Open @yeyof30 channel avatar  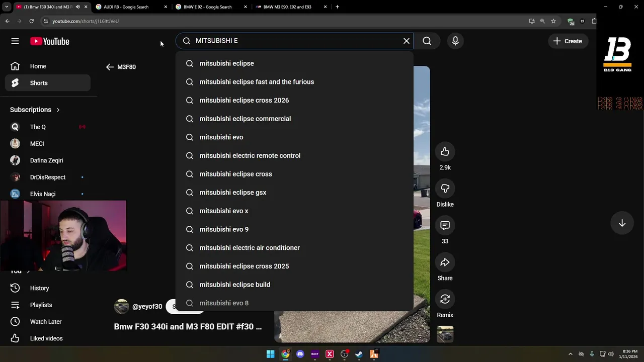click(121, 307)
